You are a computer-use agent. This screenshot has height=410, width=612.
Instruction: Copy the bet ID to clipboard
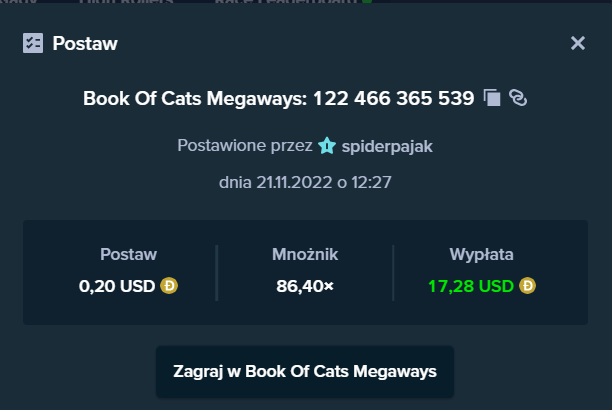point(492,98)
